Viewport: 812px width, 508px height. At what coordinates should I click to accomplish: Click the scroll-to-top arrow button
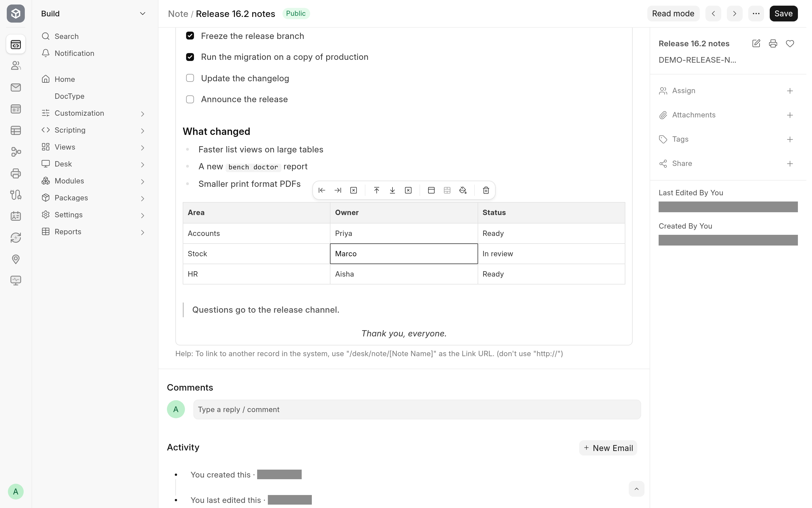coord(636,489)
